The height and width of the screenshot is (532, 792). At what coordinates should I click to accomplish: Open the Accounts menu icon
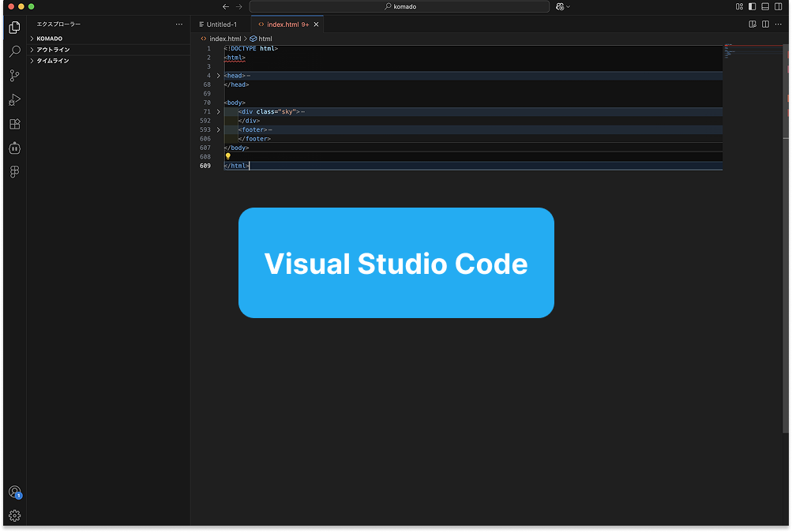15,492
